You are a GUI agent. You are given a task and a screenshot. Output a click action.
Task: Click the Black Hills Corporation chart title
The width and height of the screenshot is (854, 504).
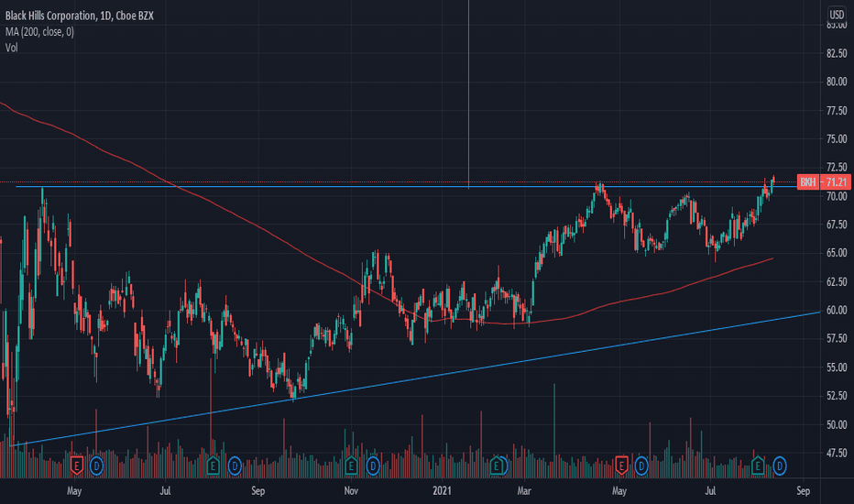[x=80, y=16]
